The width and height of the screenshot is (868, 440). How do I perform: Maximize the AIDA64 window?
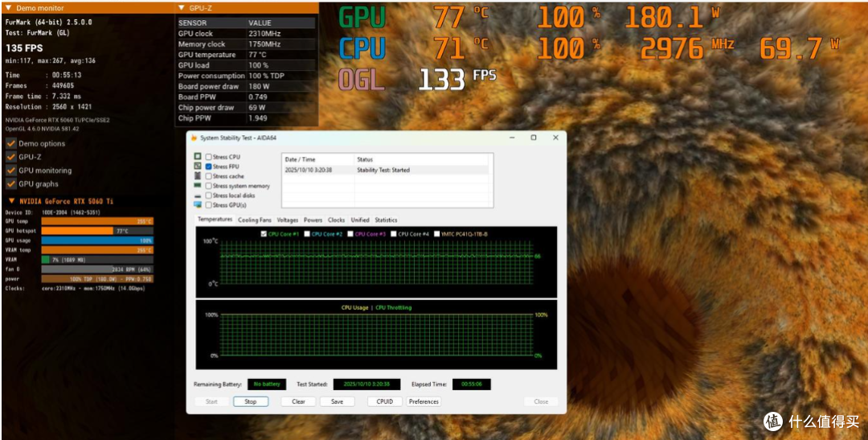coord(534,138)
